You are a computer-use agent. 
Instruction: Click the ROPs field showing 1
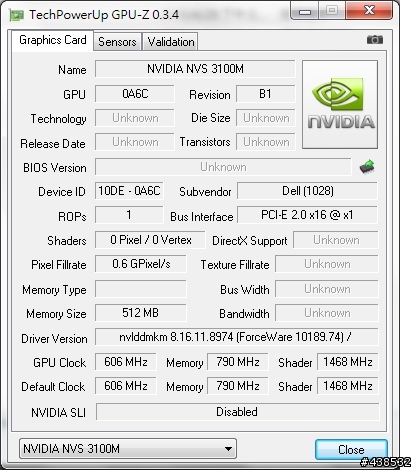tap(129, 215)
